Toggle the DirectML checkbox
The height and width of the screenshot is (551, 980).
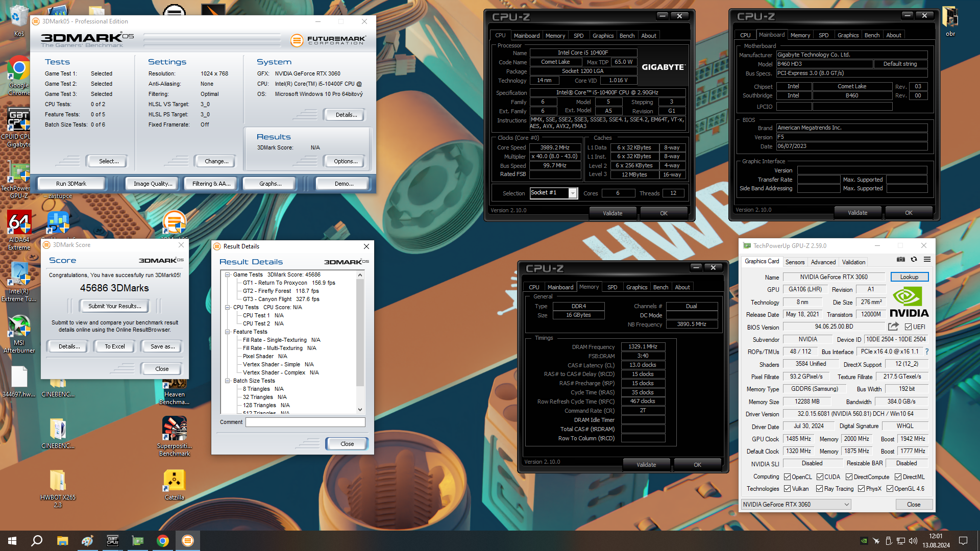tap(898, 477)
